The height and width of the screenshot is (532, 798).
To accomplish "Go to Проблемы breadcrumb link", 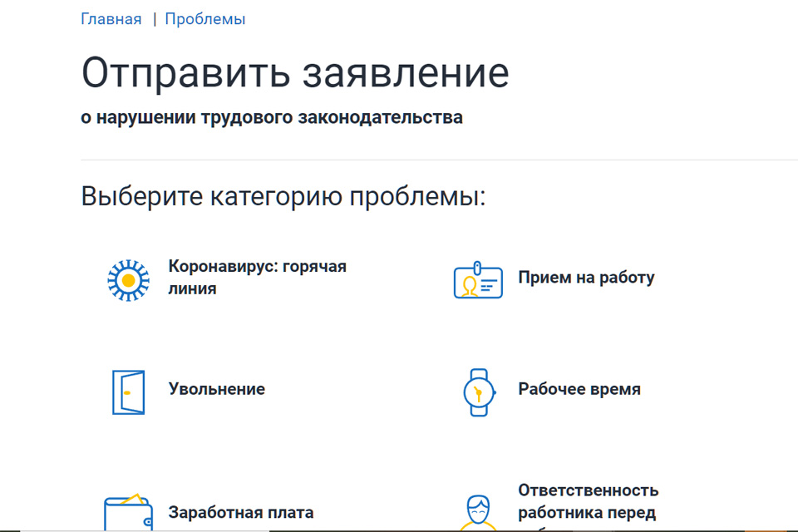I will pyautogui.click(x=205, y=19).
